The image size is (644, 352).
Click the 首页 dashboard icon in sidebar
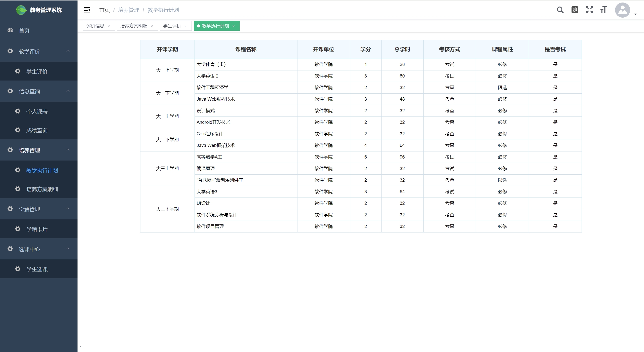10,30
